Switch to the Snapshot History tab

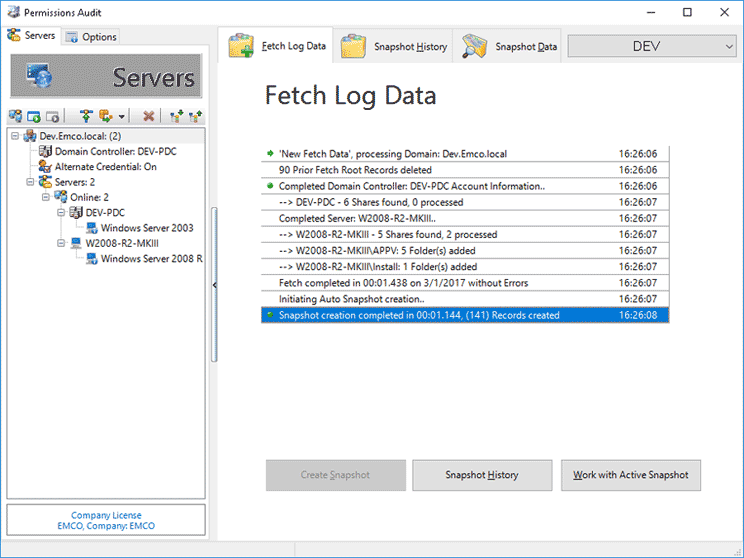(396, 46)
